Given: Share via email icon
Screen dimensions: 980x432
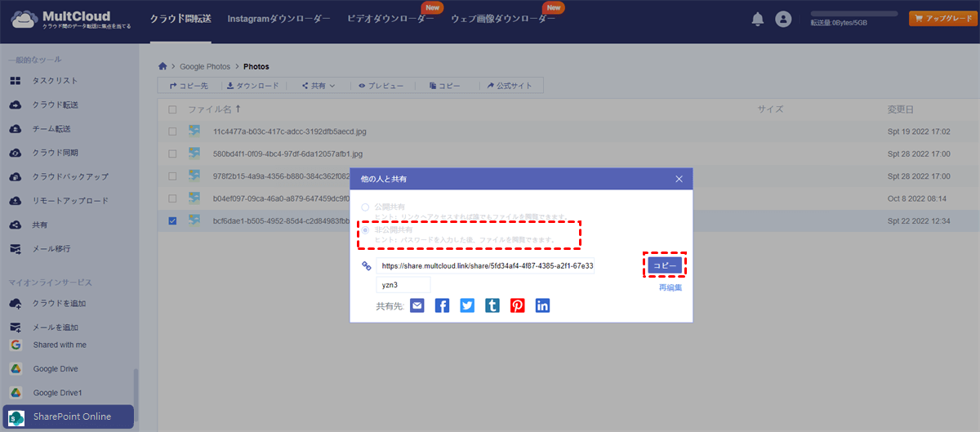Looking at the screenshot, I should (x=417, y=305).
